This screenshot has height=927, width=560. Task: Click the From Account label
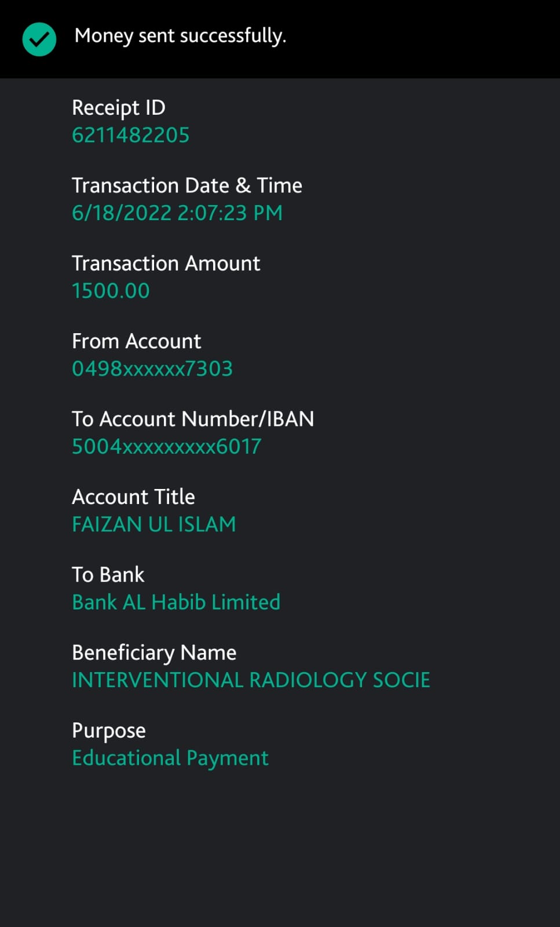coord(137,341)
